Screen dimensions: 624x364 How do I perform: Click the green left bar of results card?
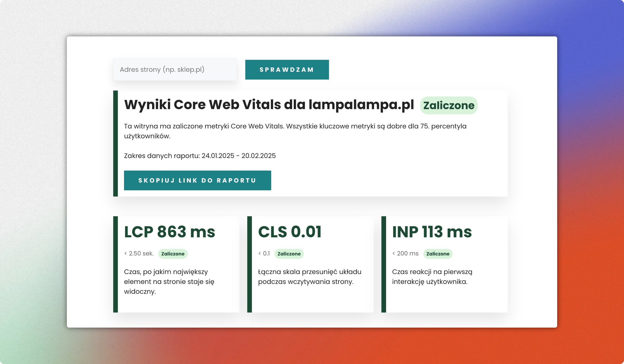coord(115,143)
